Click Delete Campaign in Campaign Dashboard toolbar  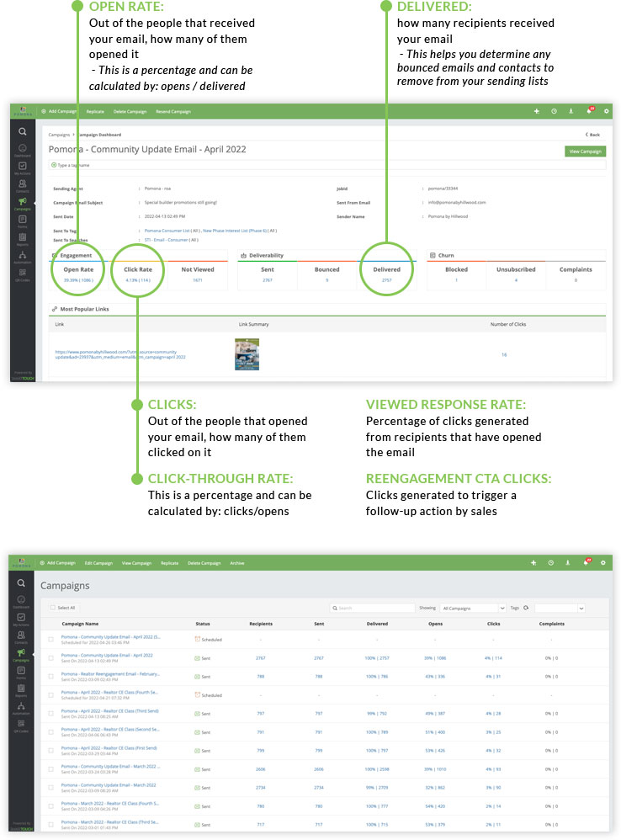pos(130,111)
